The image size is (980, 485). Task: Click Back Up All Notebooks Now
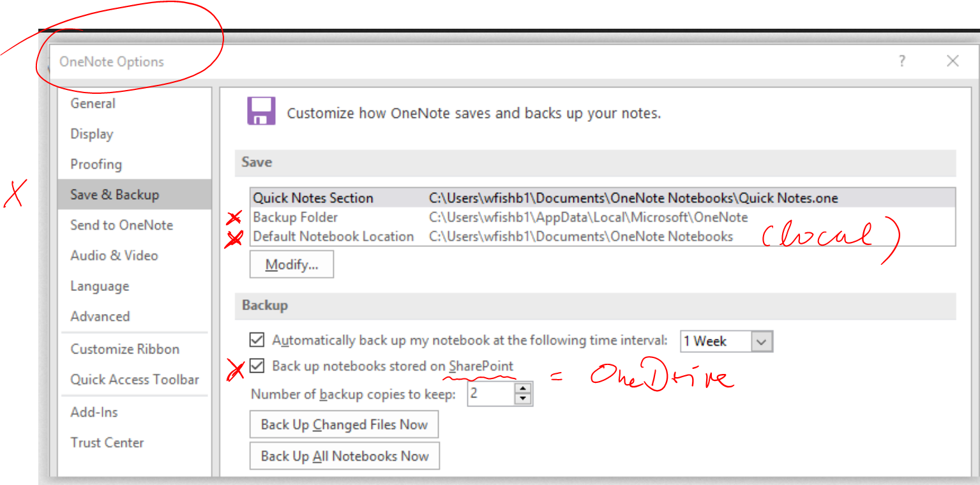(344, 456)
